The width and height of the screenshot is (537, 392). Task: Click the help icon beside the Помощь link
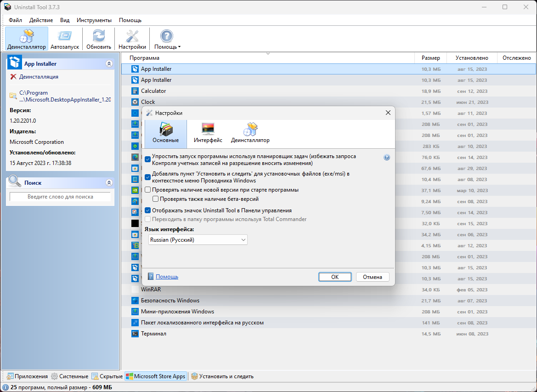coord(151,277)
